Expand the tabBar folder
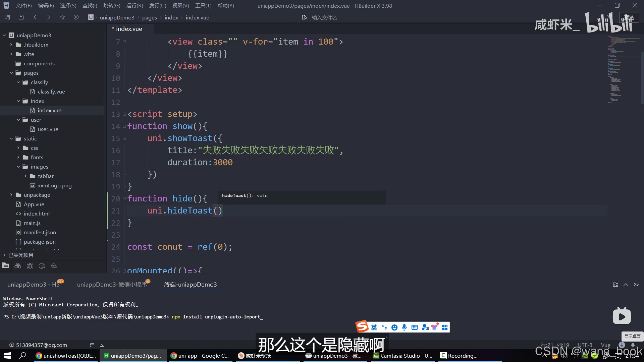The width and height of the screenshot is (644, 362). (25, 176)
